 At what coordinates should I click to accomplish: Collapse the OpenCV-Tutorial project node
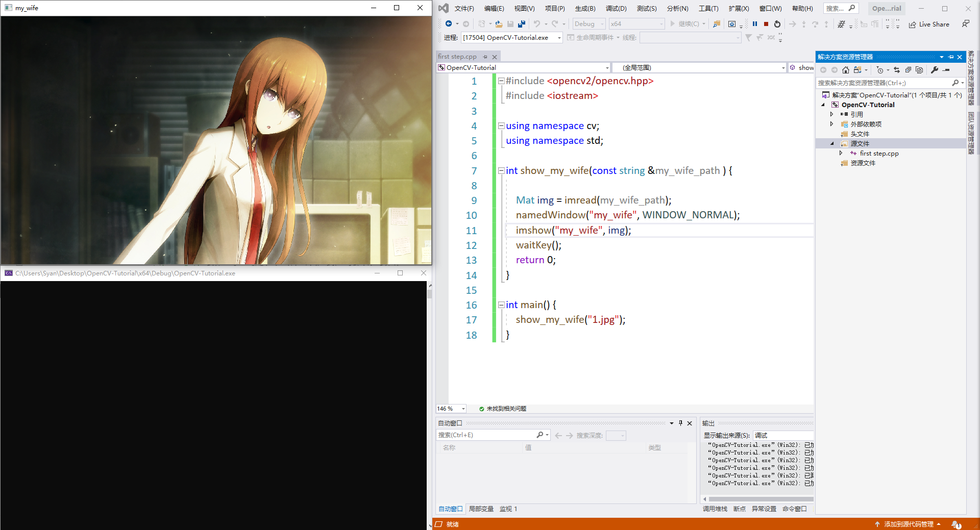[x=823, y=105]
